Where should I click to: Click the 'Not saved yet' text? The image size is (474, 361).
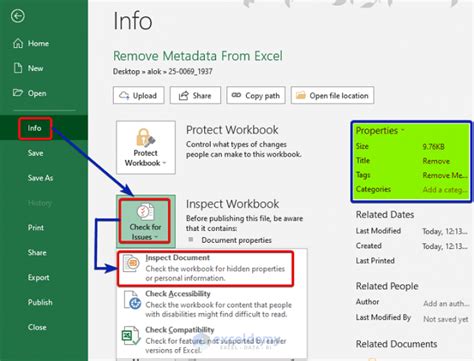pyautogui.click(x=446, y=319)
